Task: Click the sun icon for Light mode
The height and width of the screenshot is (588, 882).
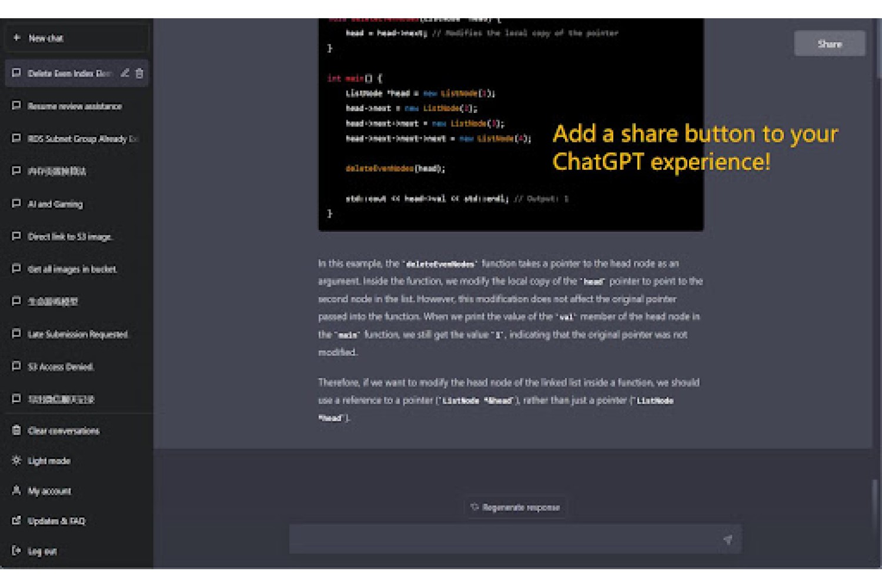Action: pos(16,460)
